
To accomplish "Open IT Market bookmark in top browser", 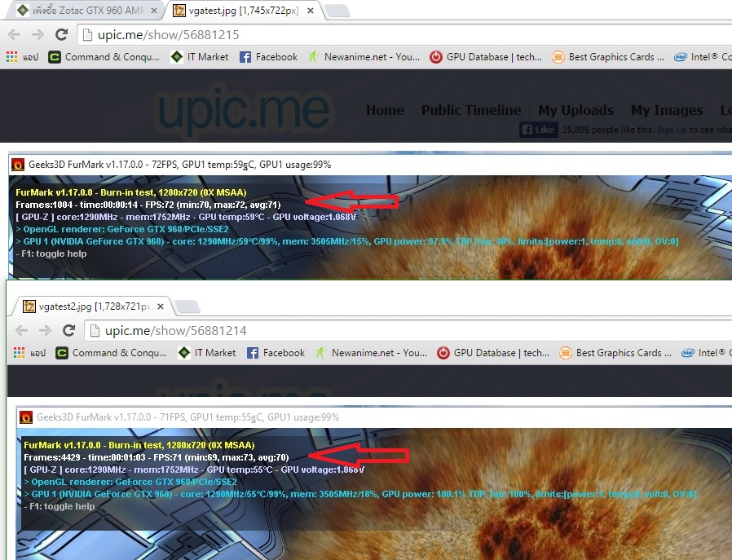I will (x=200, y=57).
